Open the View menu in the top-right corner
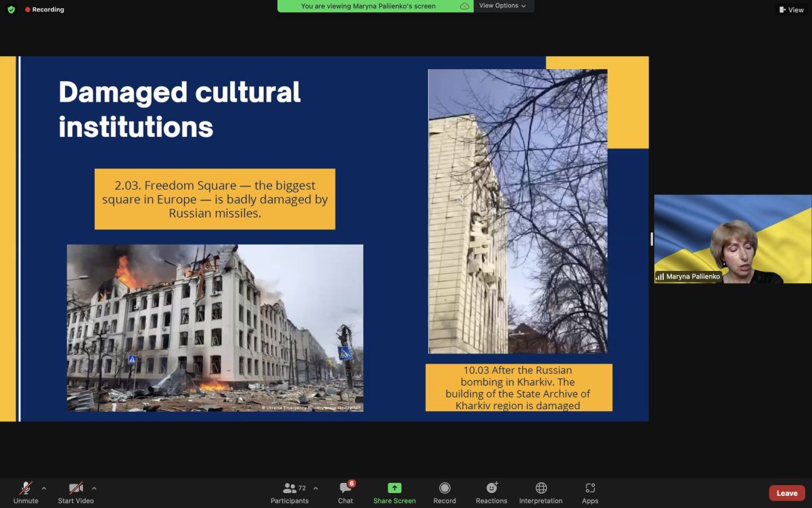 point(791,10)
